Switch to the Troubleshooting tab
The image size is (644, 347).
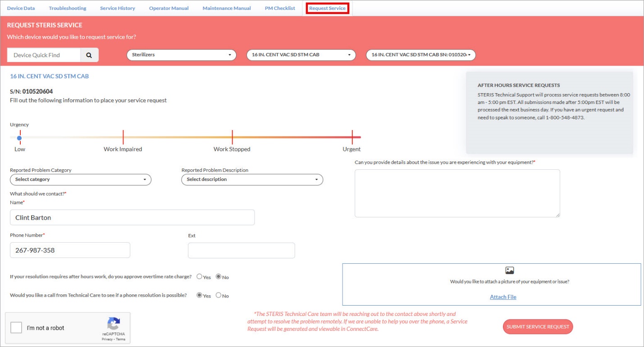point(68,8)
